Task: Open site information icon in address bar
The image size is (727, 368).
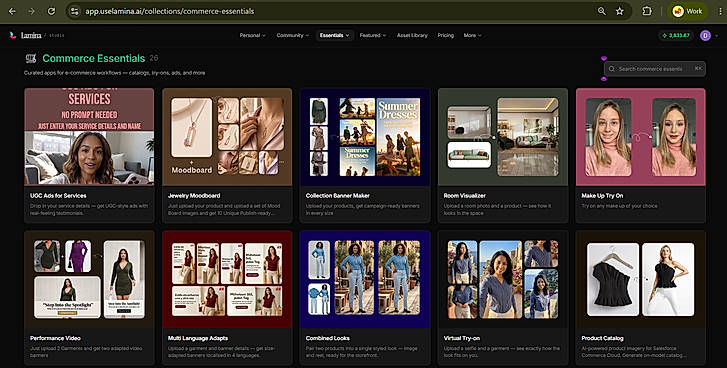Action: [x=75, y=11]
